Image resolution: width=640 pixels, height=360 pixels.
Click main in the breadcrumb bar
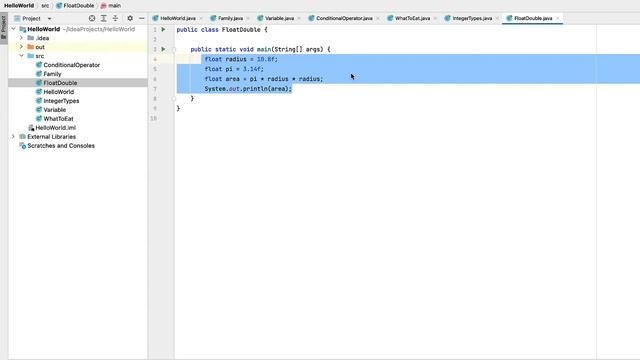coord(111,6)
